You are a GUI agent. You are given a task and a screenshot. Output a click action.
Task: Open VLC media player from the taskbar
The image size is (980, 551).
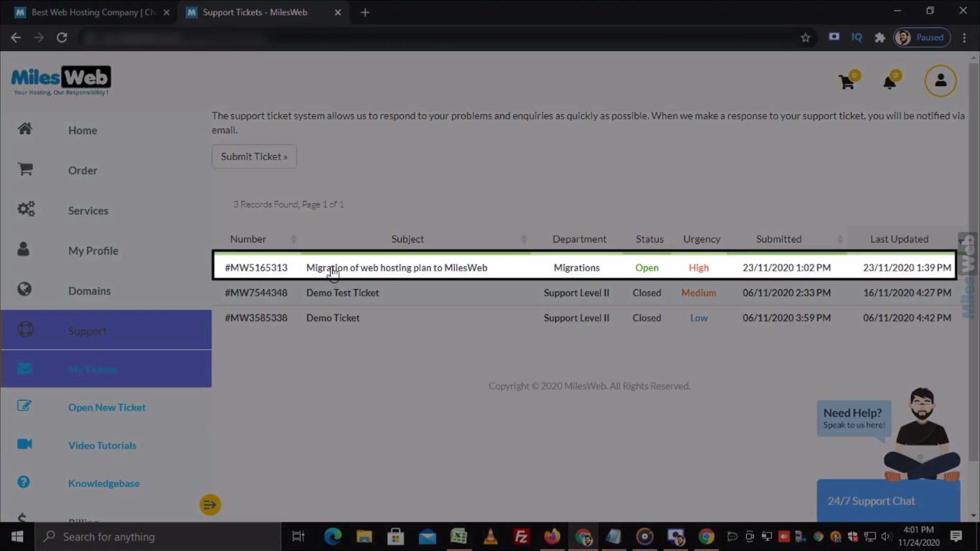pos(490,537)
